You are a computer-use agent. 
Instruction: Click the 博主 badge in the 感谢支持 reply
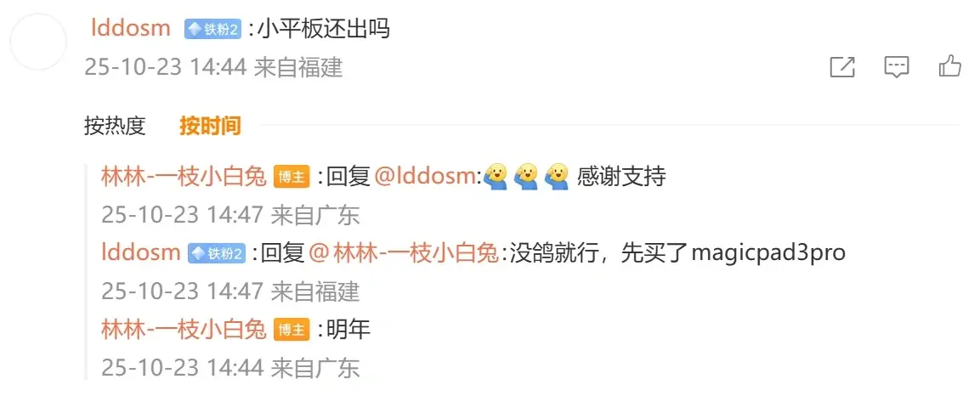point(292,178)
